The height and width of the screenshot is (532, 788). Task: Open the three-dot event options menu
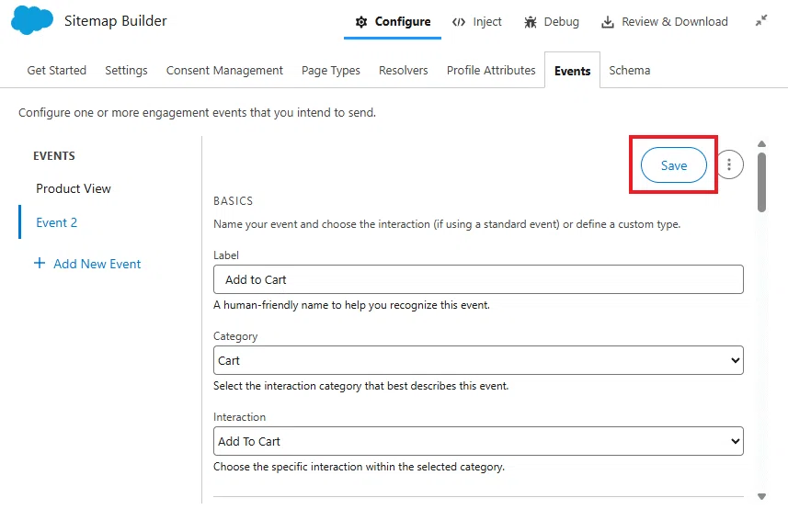click(x=729, y=164)
